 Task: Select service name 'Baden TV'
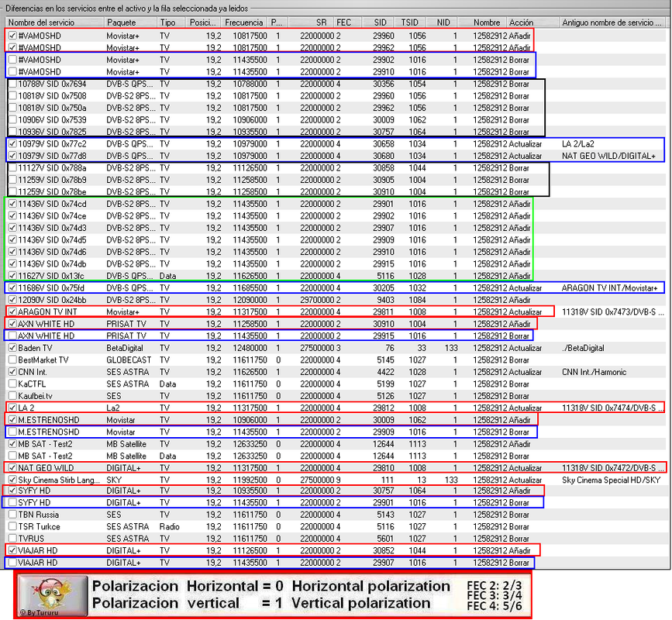click(x=35, y=348)
